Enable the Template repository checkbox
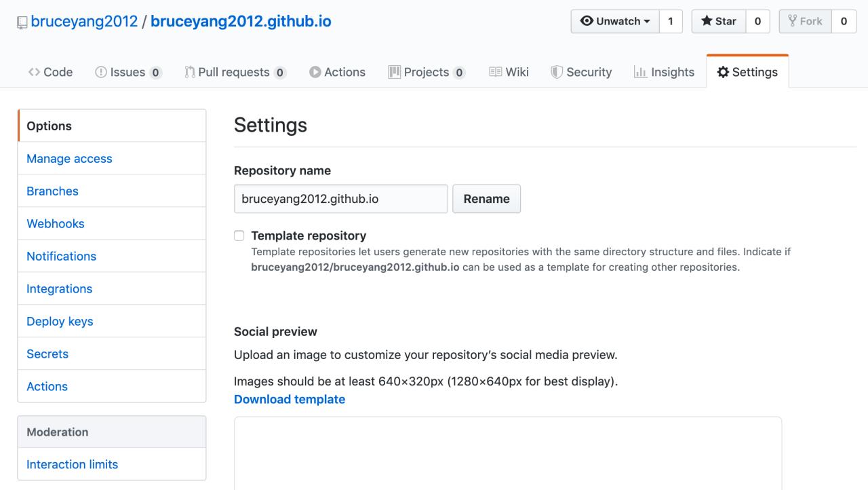This screenshot has height=490, width=868. pyautogui.click(x=239, y=235)
